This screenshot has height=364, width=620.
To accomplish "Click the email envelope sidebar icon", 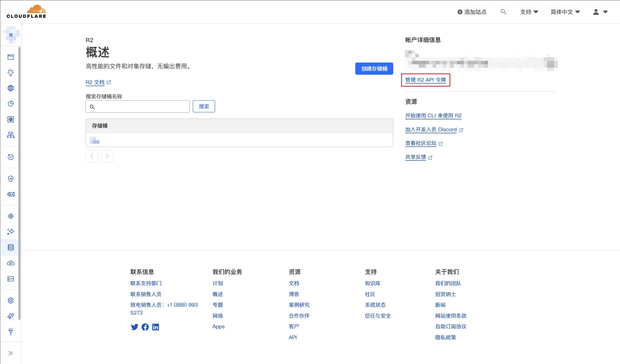I will (11, 194).
